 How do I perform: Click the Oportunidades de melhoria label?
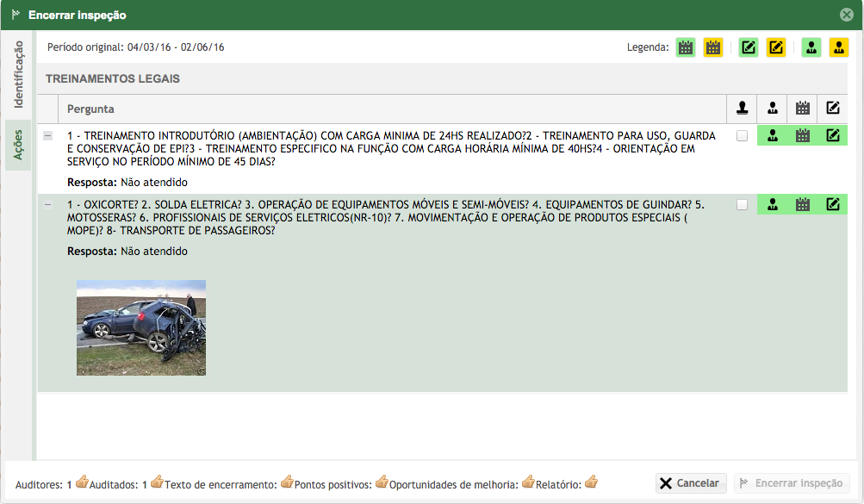454,485
